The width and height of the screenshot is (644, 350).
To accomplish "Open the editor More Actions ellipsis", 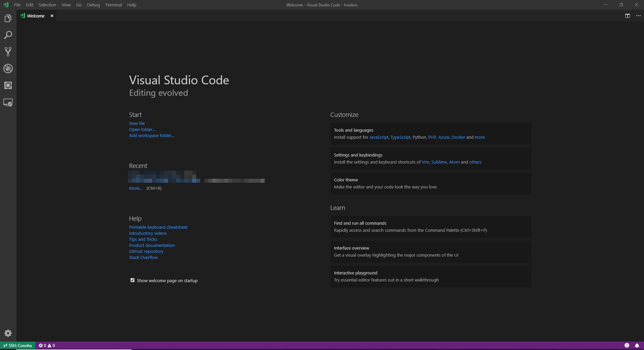I will (638, 16).
